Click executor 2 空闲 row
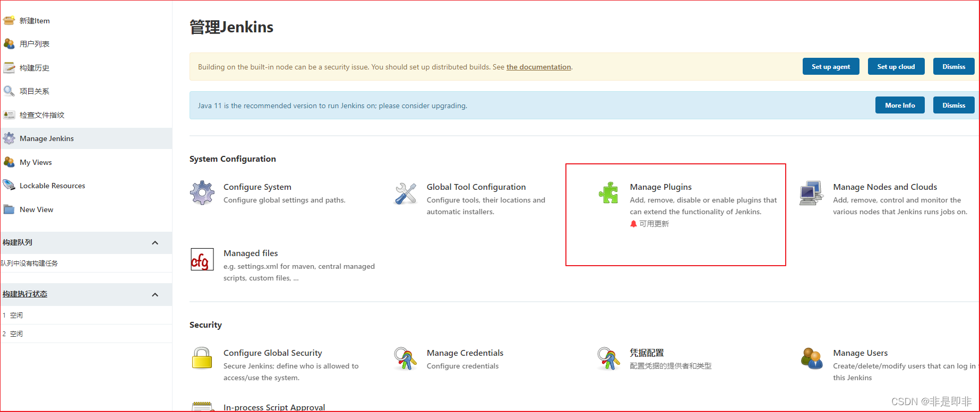This screenshot has height=412, width=980. point(86,334)
